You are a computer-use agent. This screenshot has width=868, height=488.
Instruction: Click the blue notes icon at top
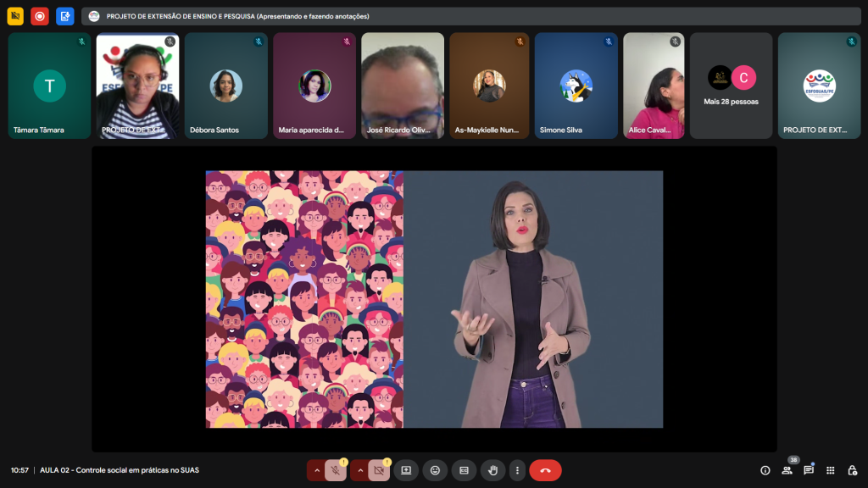coord(65,16)
